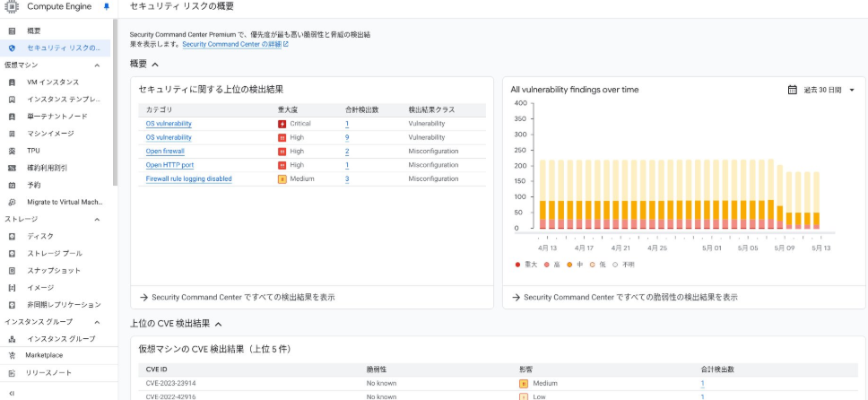Image resolution: width=868 pixels, height=400 pixels.
Task: Click the count 3 for Firewall rule logging
Action: click(x=347, y=179)
